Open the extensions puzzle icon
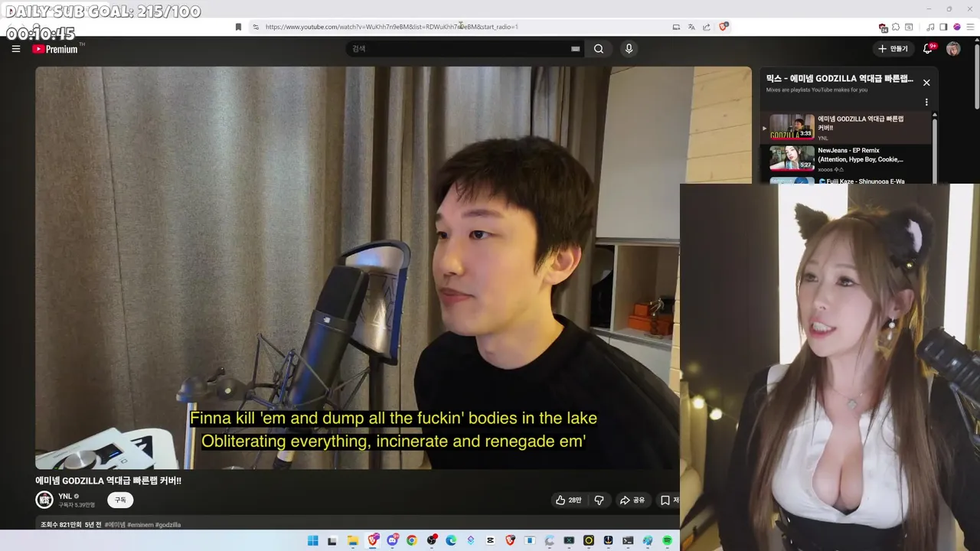This screenshot has height=551, width=980. pyautogui.click(x=896, y=27)
